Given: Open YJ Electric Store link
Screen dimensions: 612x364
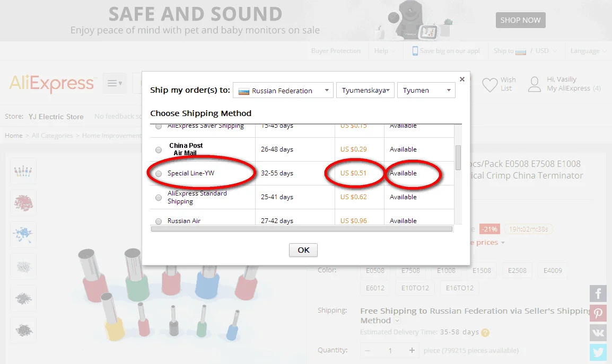Looking at the screenshot, I should [x=56, y=117].
